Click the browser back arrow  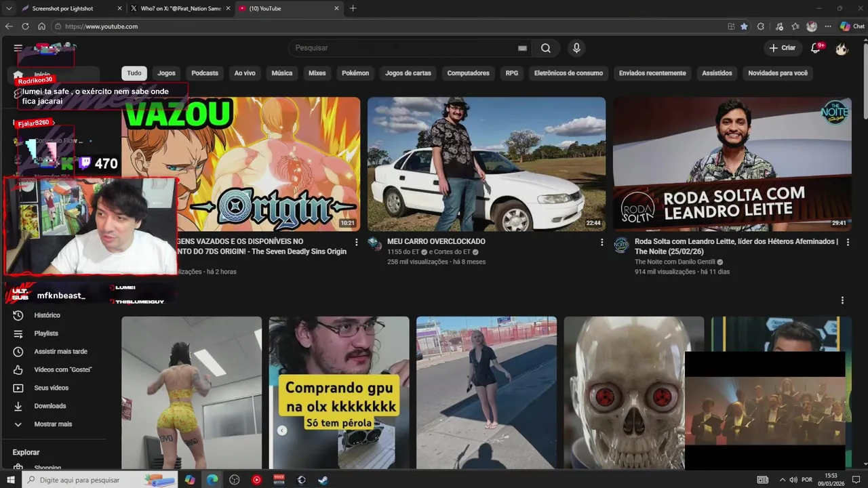coord(9,26)
